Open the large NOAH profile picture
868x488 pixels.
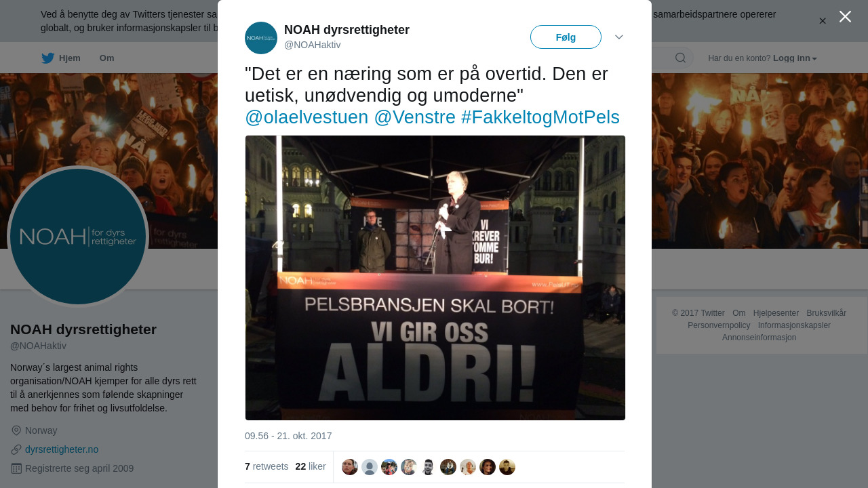pos(78,237)
